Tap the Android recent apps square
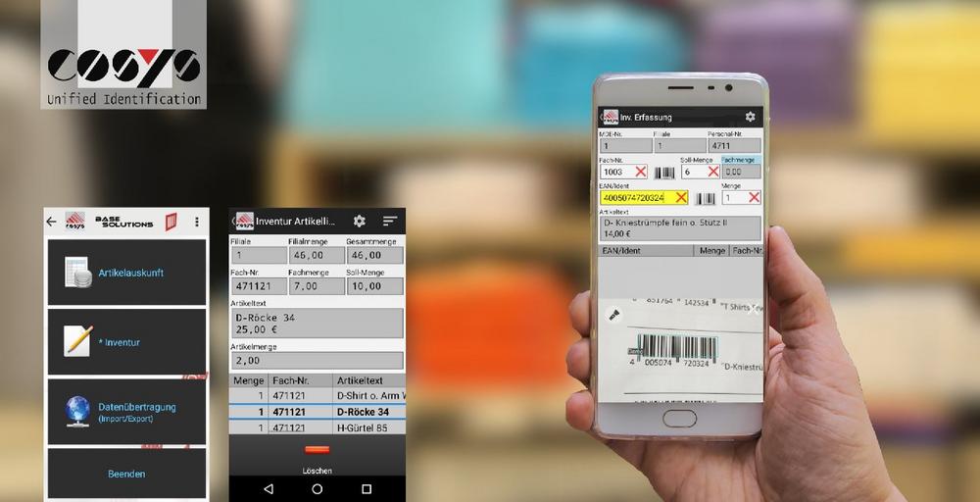This screenshot has width=980, height=502. (x=367, y=487)
